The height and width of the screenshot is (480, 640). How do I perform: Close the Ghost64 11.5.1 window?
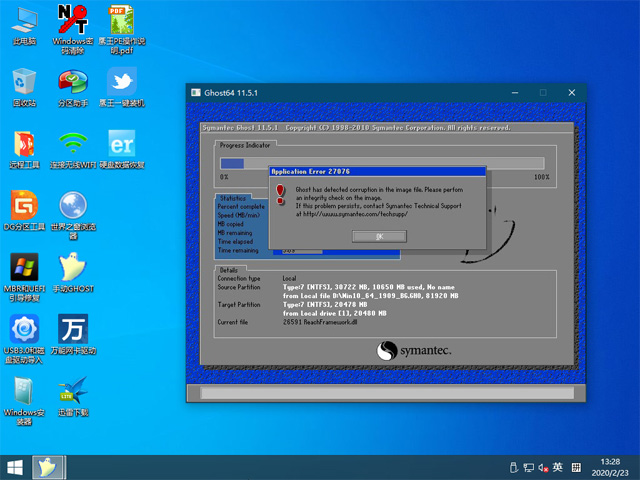572,93
